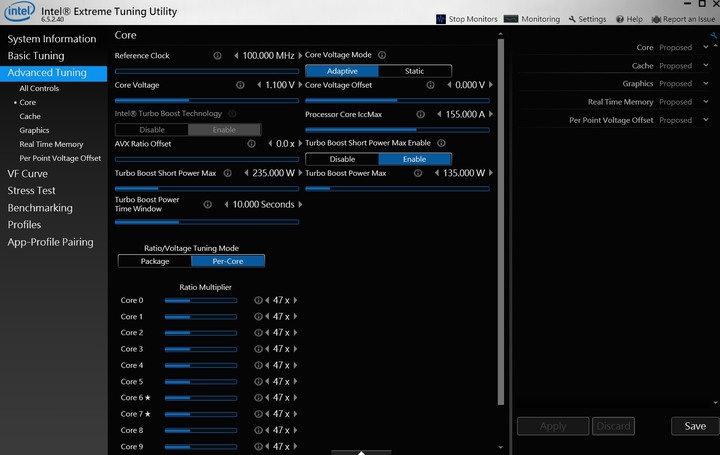Open All Controls under Advanced Tuning
The width and height of the screenshot is (720, 455).
pyautogui.click(x=39, y=88)
